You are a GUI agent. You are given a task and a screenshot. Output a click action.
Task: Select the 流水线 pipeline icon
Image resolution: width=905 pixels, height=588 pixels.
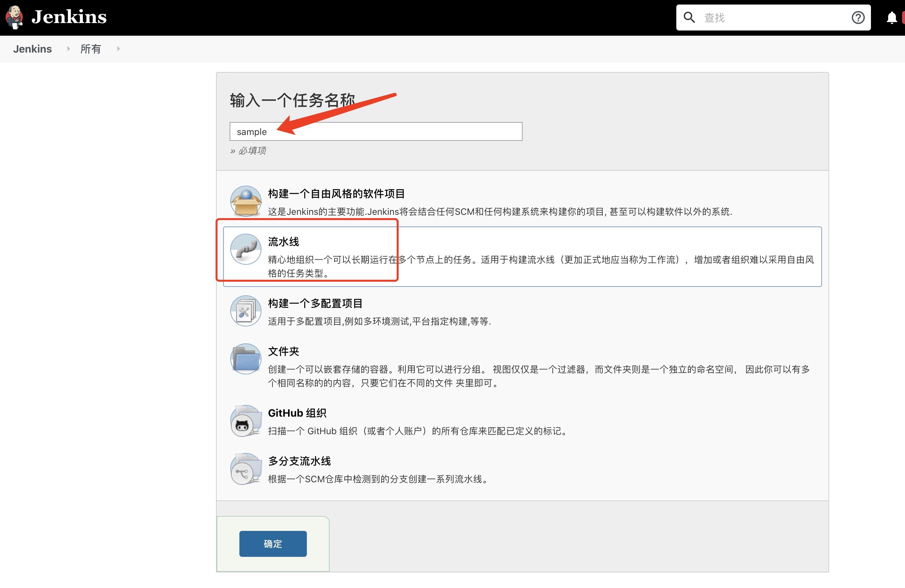[x=245, y=249]
